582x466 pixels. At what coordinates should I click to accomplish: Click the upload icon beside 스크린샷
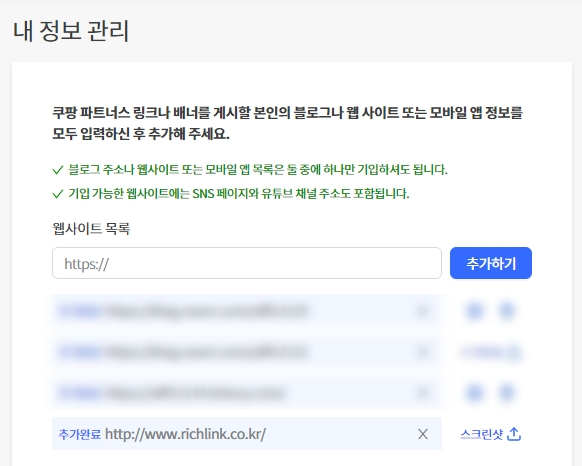coord(514,434)
